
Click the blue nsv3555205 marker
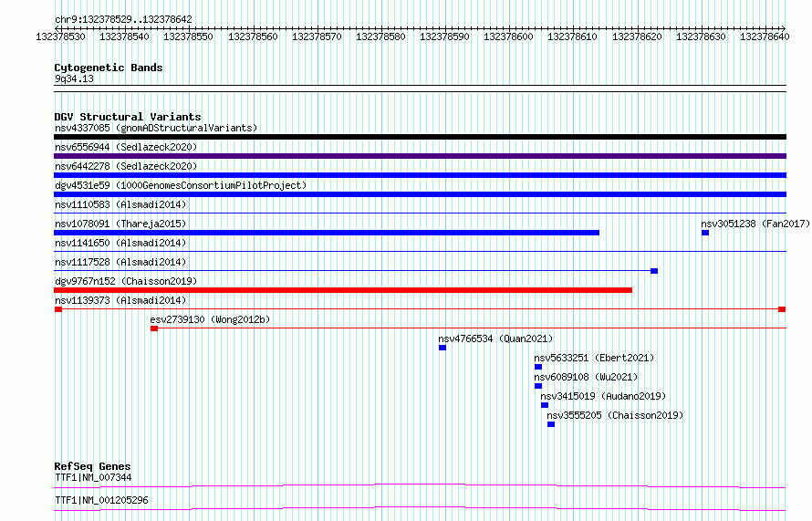(551, 424)
